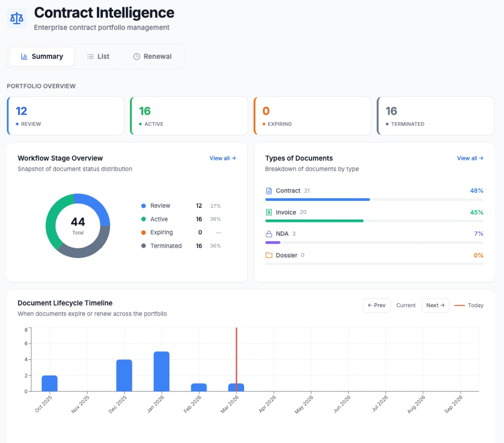Screen dimensions: 504x443
Task: Select the bar chart icon on the Summary tab
Action: pos(24,56)
